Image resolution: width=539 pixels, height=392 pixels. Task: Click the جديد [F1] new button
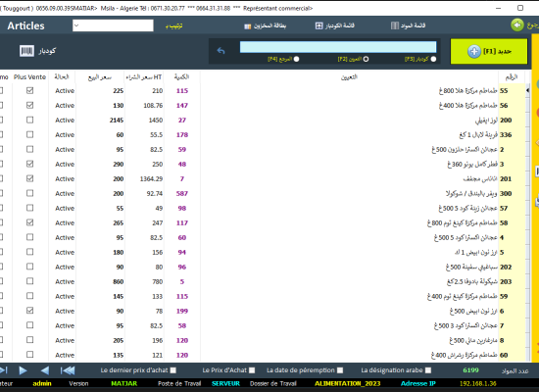[489, 51]
